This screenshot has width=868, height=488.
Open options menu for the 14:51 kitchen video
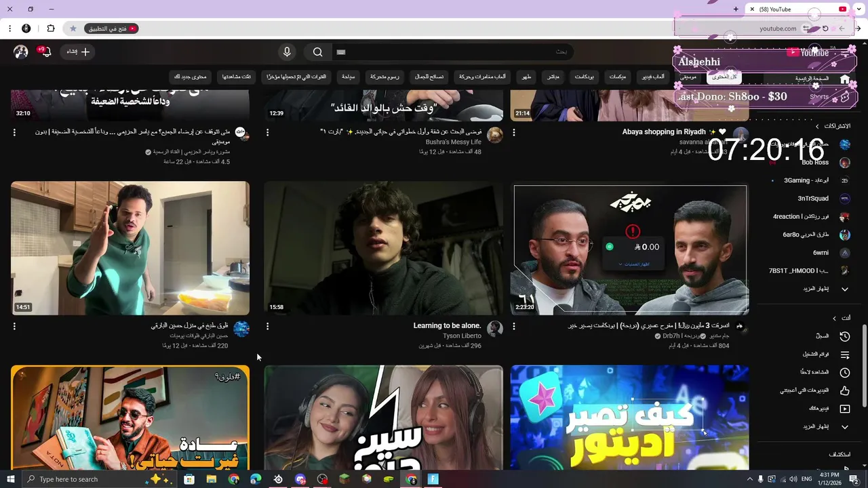[x=14, y=326]
